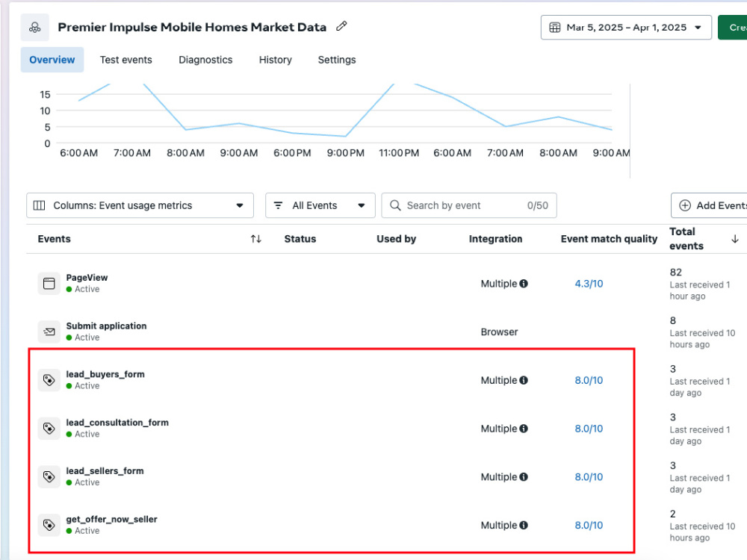The width and height of the screenshot is (747, 560).
Task: Switch to the Overview tab
Action: [52, 60]
